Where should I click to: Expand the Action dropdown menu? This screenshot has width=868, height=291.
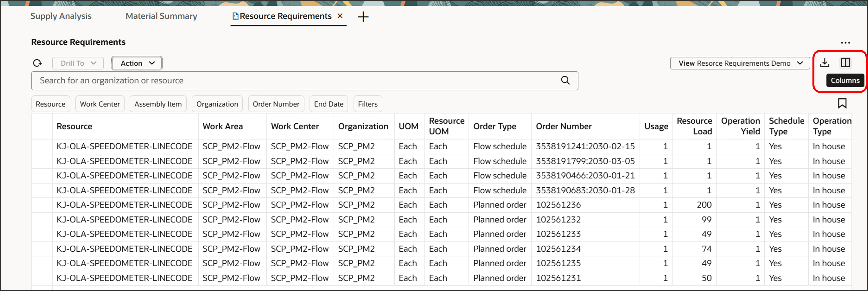pos(136,63)
